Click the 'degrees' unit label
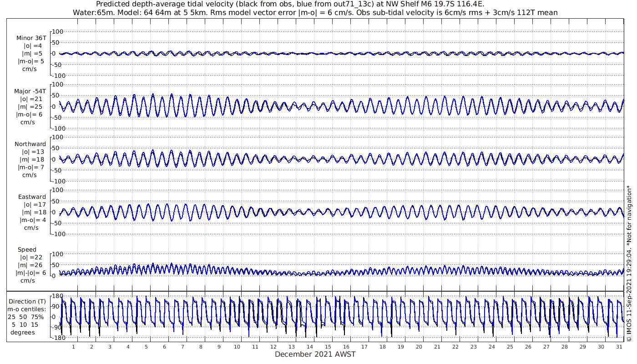 (x=23, y=333)
